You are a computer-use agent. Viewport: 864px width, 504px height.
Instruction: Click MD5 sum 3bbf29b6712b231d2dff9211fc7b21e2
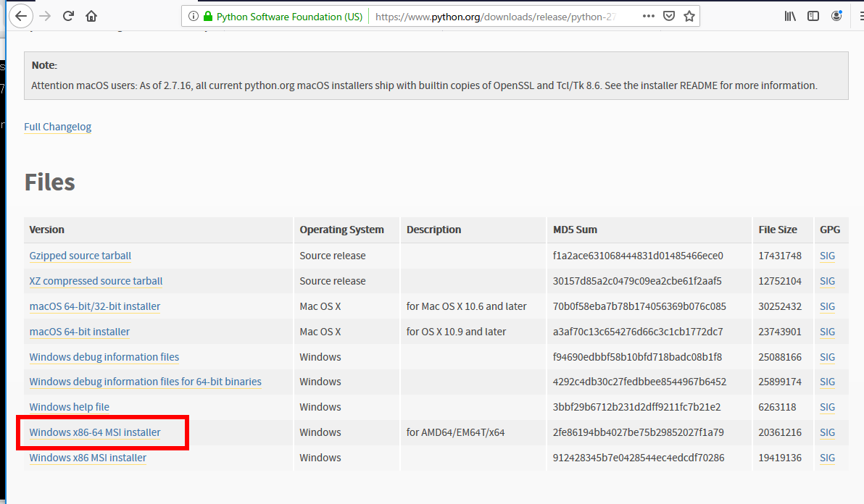tap(637, 407)
